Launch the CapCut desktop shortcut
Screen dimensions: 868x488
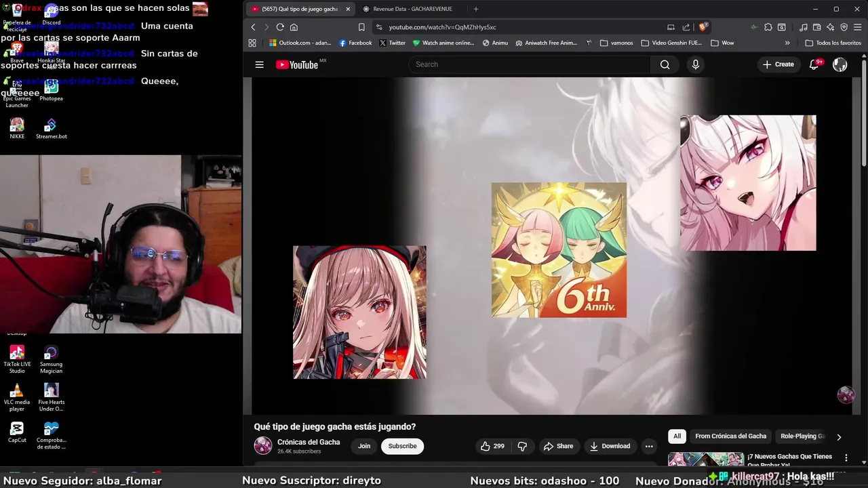[17, 432]
